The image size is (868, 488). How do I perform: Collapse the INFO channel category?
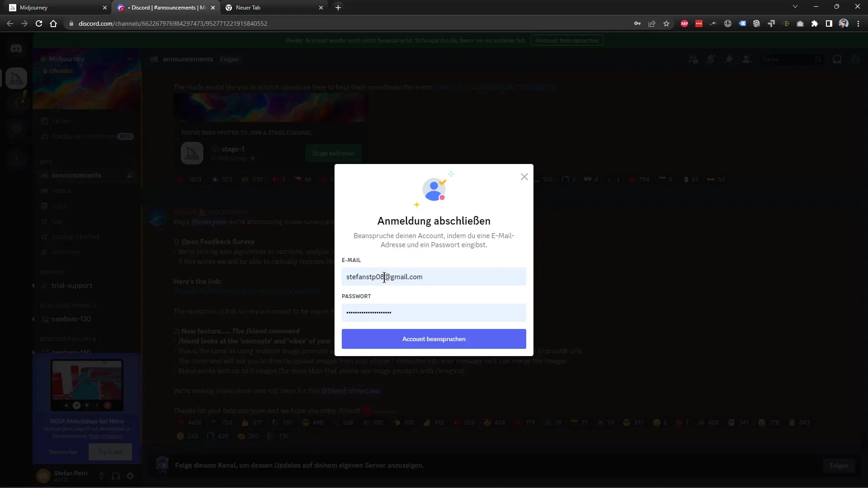click(x=46, y=162)
